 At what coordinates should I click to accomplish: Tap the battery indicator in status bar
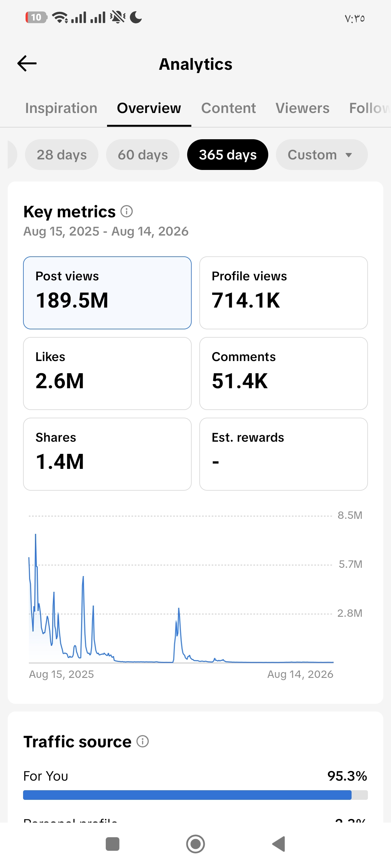[36, 17]
